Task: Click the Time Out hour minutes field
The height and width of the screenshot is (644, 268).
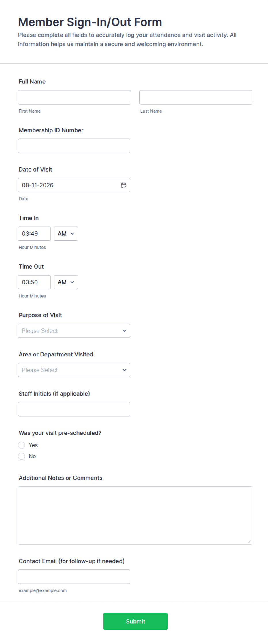Action: pos(34,282)
